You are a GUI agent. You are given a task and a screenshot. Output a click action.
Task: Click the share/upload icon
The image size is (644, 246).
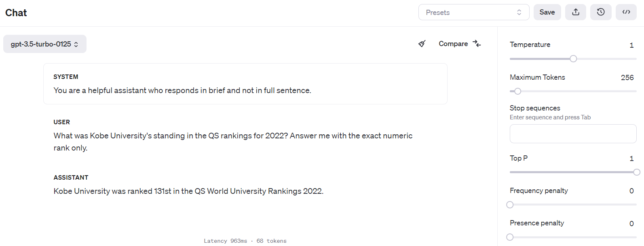(x=576, y=12)
